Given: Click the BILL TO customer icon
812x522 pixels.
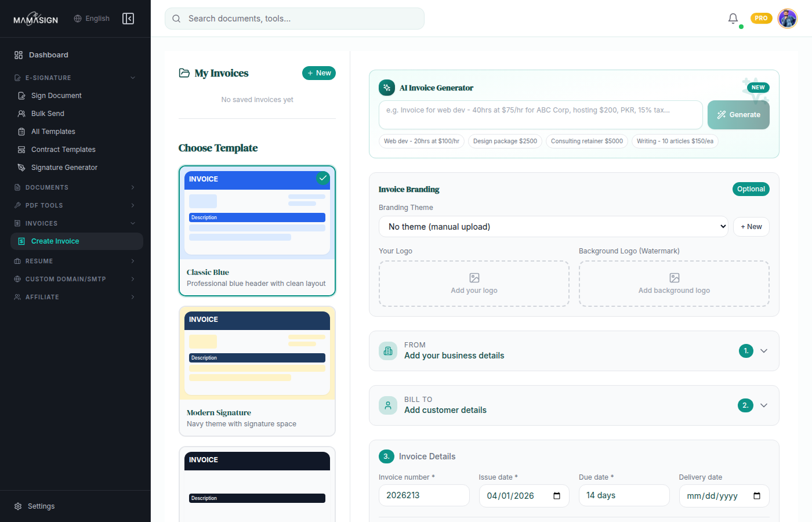Looking at the screenshot, I should tap(388, 405).
